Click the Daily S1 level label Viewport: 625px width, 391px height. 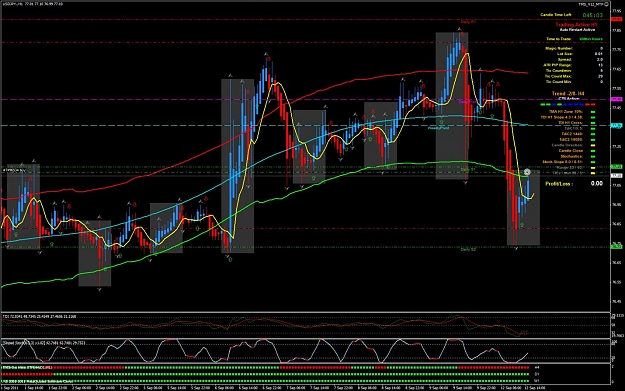click(468, 169)
